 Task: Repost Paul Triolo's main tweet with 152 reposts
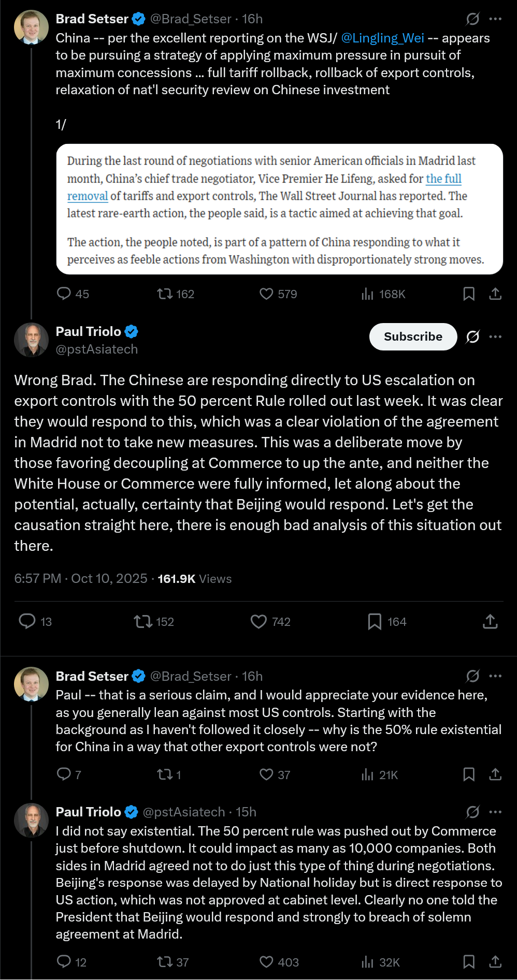(142, 621)
